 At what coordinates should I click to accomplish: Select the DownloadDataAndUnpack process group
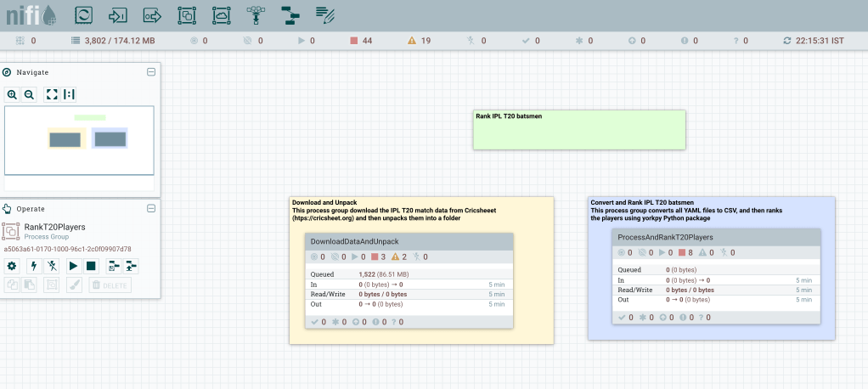click(x=409, y=241)
